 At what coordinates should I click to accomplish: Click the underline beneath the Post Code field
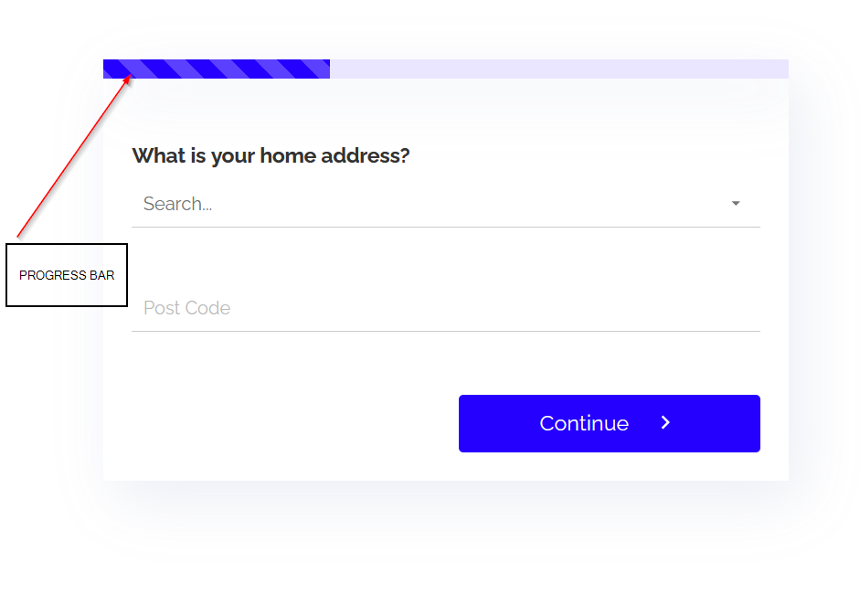coord(446,331)
